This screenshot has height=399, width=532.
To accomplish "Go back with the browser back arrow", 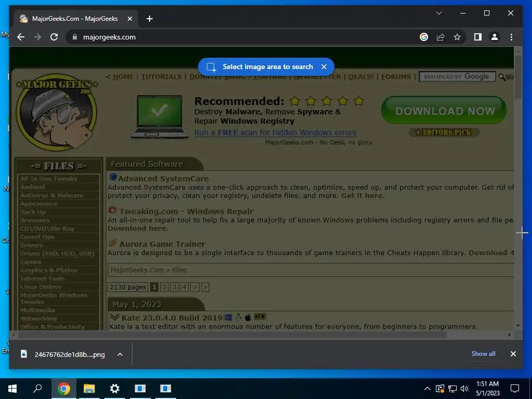I will [x=21, y=37].
